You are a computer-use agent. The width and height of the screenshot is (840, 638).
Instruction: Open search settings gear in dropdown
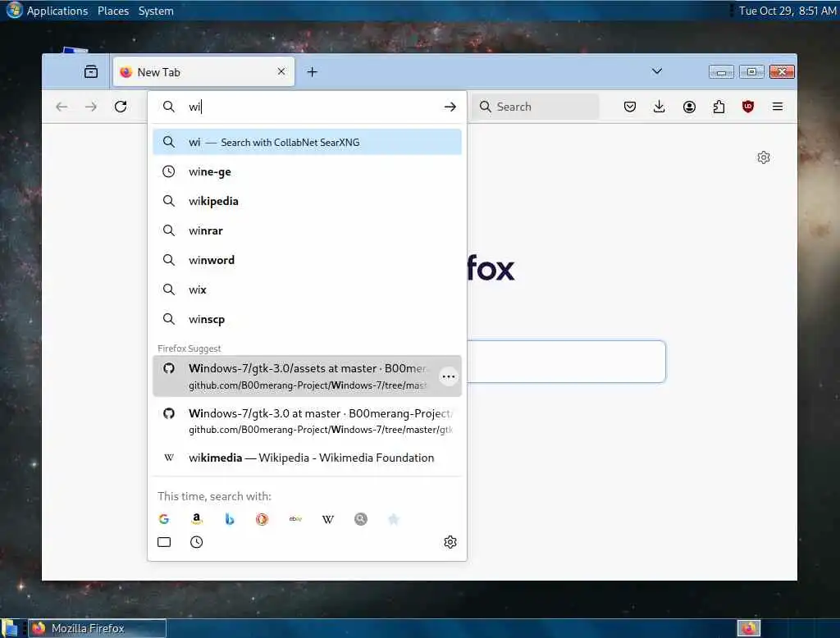(x=450, y=542)
